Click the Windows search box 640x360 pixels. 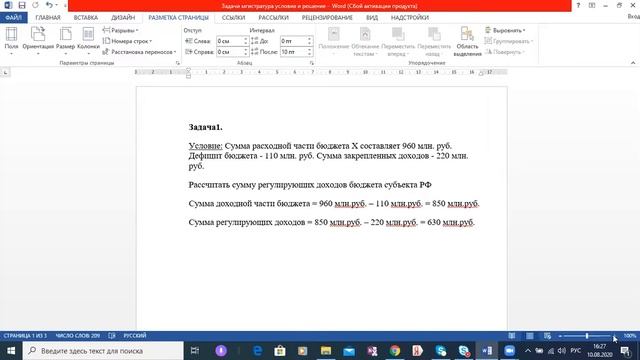(103, 351)
